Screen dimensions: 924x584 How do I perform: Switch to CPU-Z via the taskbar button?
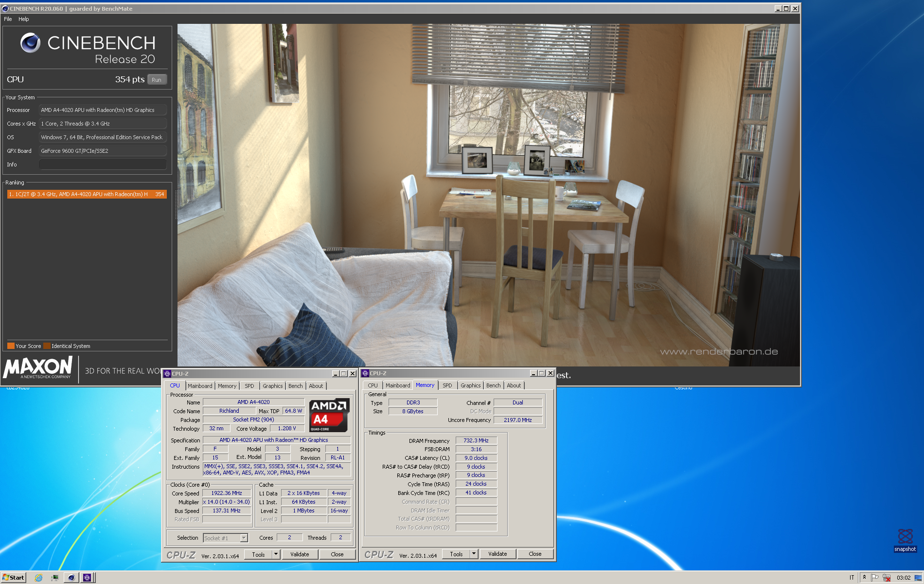point(87,578)
